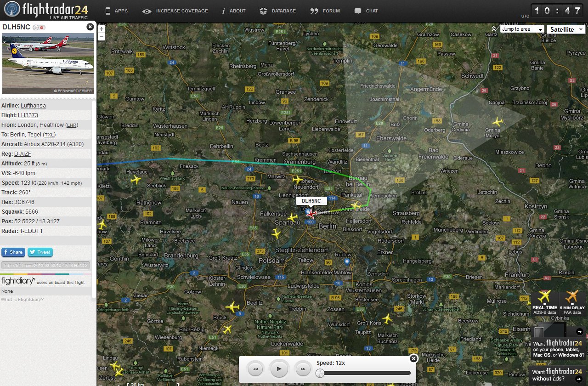
Task: Select the fr24.com playback URL field
Action: click(45, 265)
